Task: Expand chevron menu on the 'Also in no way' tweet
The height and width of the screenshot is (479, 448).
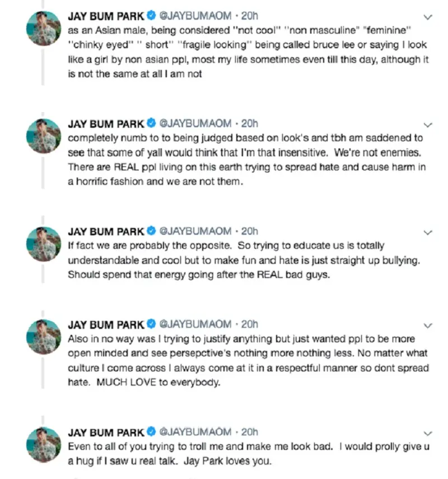Action: (x=428, y=325)
